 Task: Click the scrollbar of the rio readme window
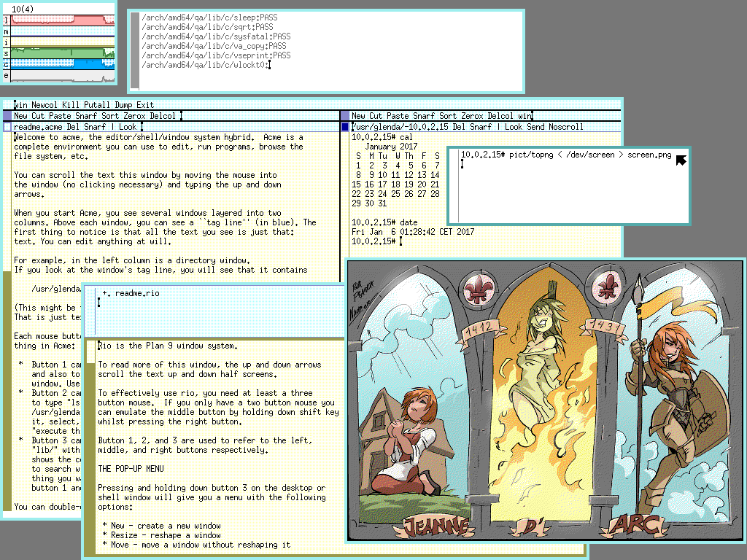(90, 448)
